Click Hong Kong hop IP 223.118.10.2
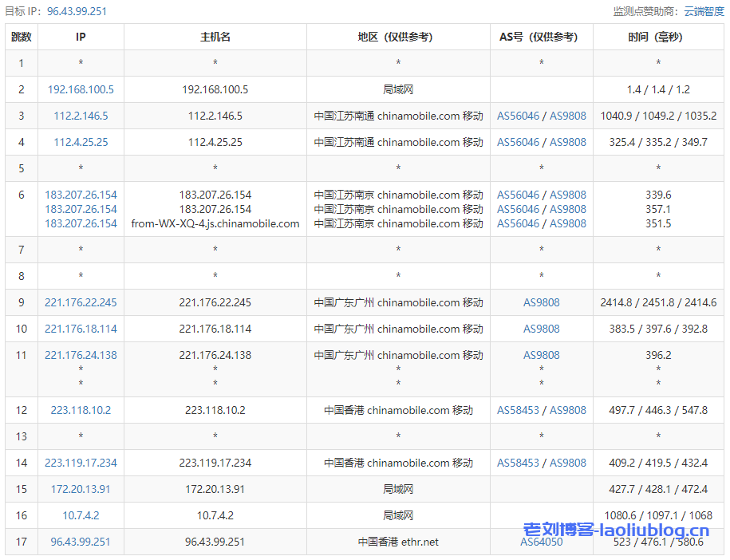Image resolution: width=730 pixels, height=560 pixels. pyautogui.click(x=80, y=409)
